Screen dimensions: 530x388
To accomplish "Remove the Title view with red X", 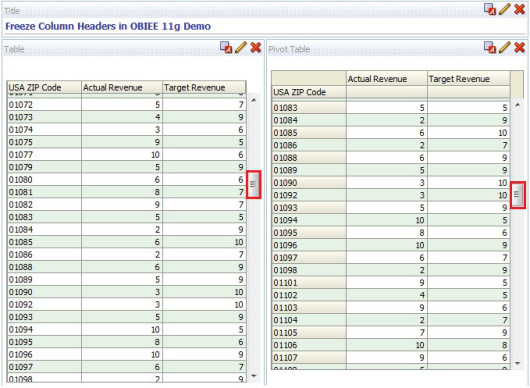I will pyautogui.click(x=520, y=9).
